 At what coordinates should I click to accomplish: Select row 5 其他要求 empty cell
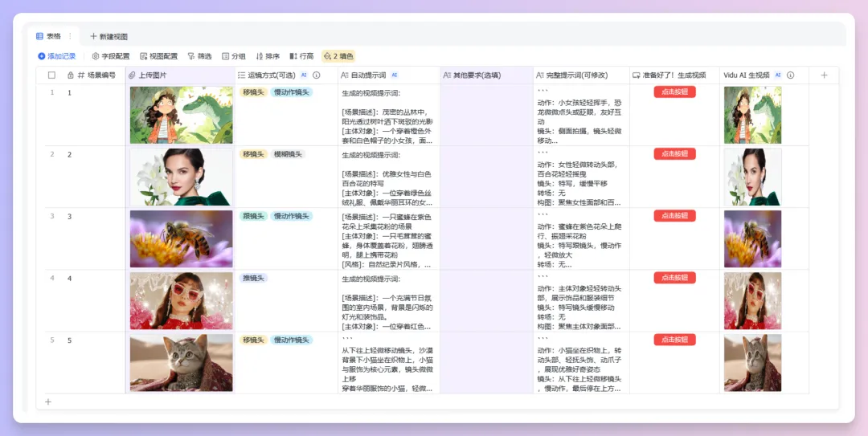tap(486, 363)
